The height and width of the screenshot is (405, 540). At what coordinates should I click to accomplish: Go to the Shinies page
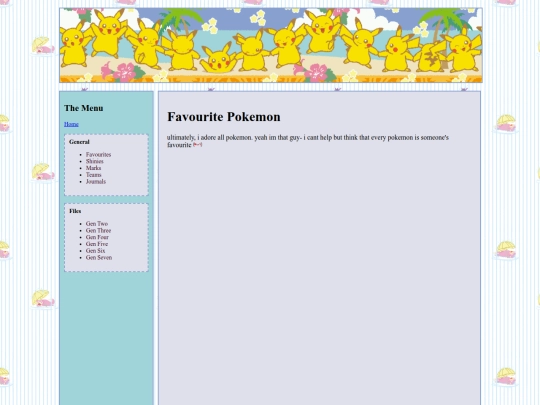pyautogui.click(x=95, y=161)
